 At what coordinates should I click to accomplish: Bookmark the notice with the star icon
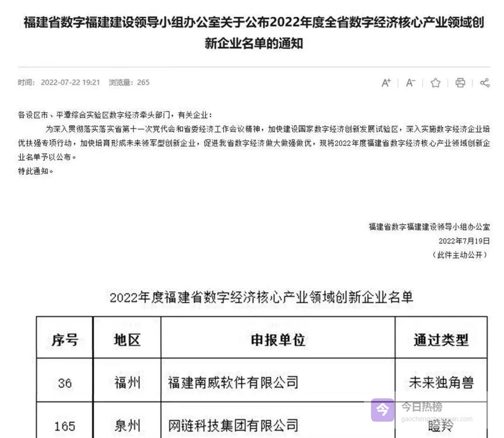(435, 83)
